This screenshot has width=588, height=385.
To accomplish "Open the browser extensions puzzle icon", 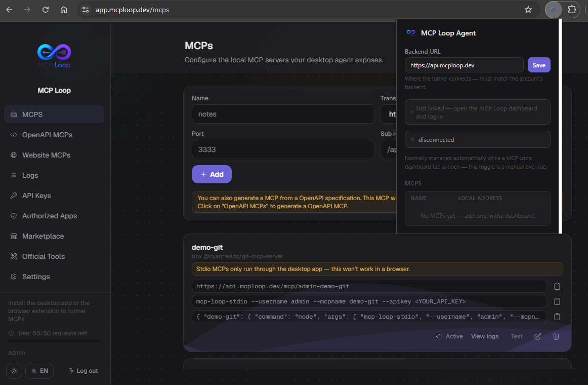I will pos(572,10).
